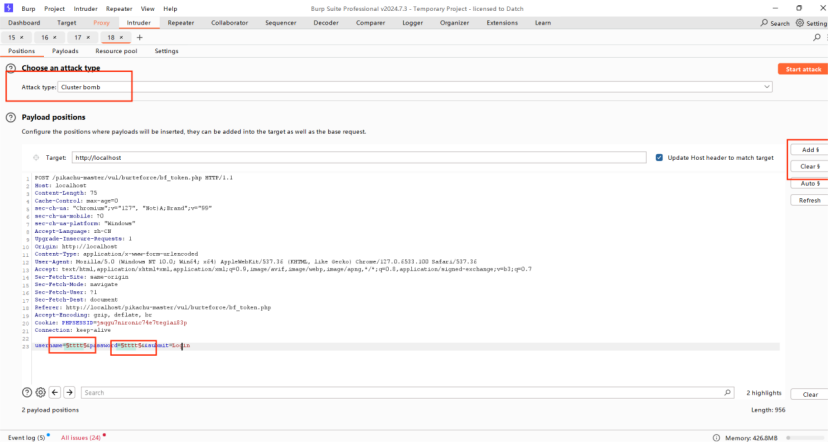Click Auto § button
This screenshot has height=442, width=828.
point(810,184)
